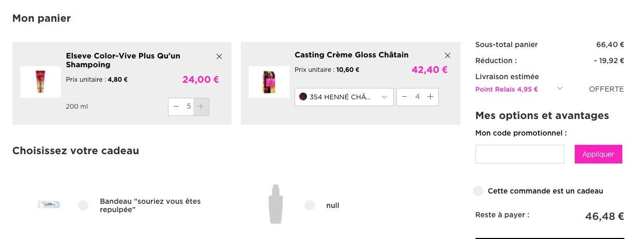The width and height of the screenshot is (644, 239).
Task: Select the Bandeau gift radio button
Action: (x=83, y=205)
